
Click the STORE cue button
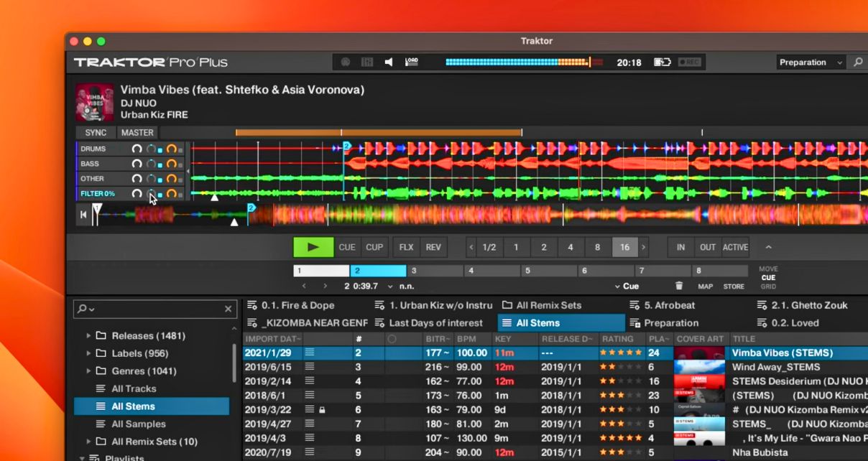pyautogui.click(x=734, y=287)
